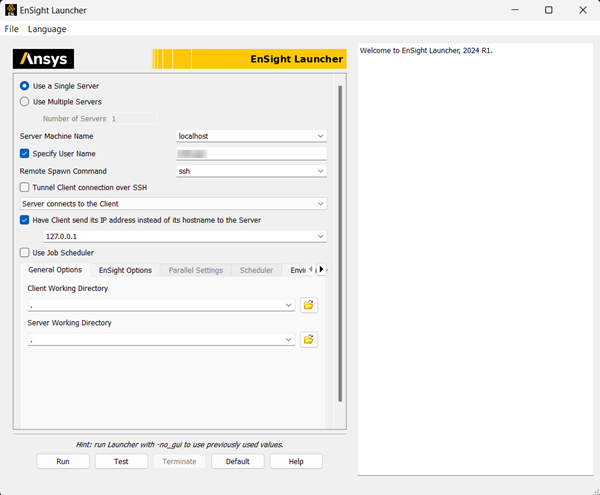Browse for Client Working Directory folder
The height and width of the screenshot is (495, 600).
pos(309,305)
